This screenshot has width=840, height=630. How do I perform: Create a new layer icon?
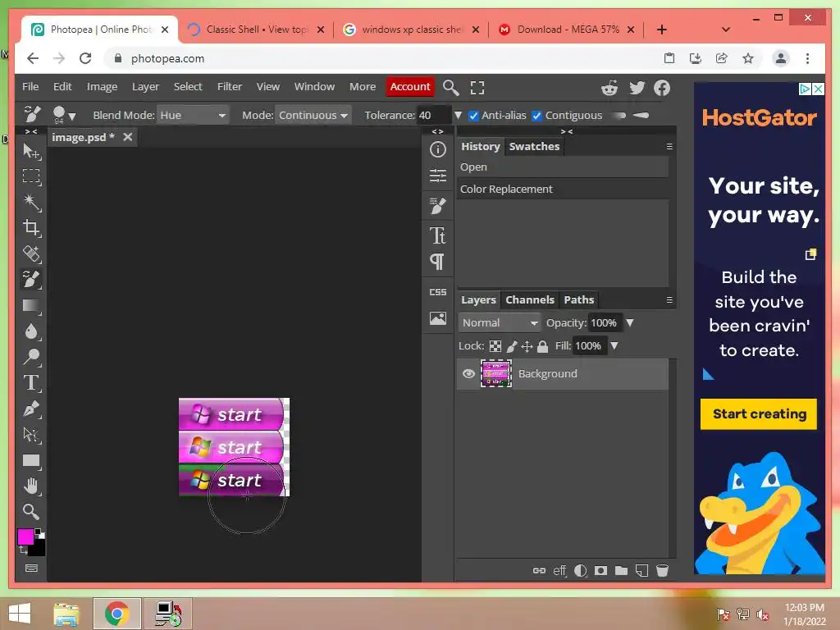641,571
